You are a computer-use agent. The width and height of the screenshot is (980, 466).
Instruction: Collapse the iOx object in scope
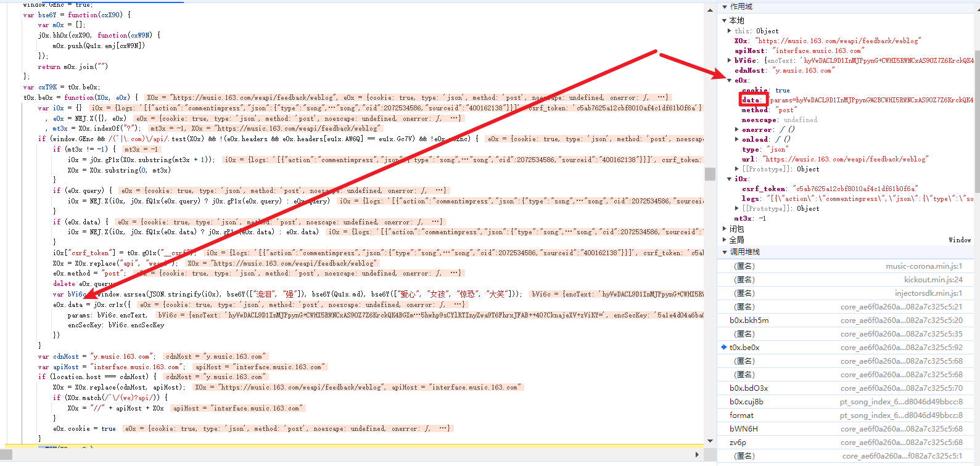point(730,179)
